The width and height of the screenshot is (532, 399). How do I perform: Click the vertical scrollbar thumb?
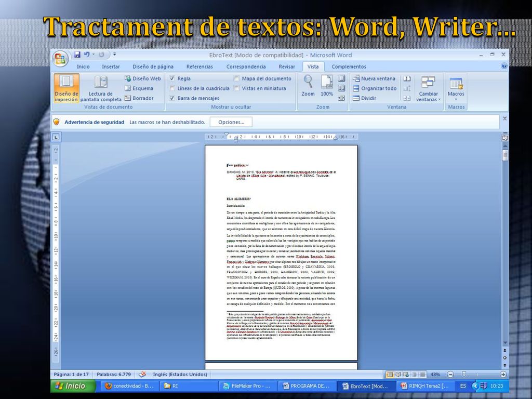point(505,155)
